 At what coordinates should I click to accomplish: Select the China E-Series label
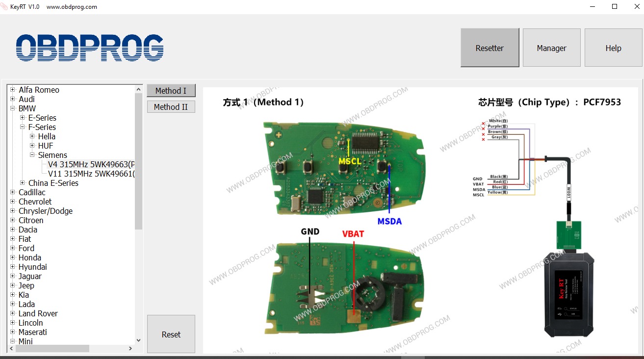(x=53, y=183)
